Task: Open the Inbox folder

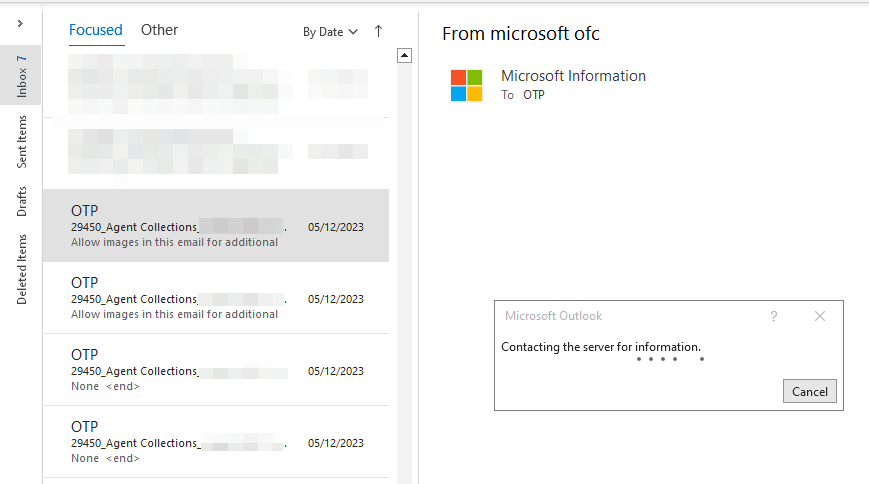Action: point(21,76)
